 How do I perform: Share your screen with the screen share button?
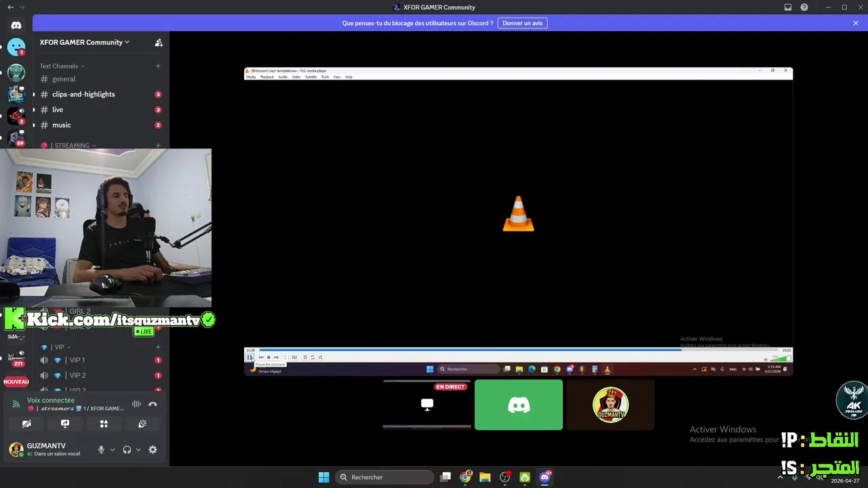pyautogui.click(x=65, y=424)
